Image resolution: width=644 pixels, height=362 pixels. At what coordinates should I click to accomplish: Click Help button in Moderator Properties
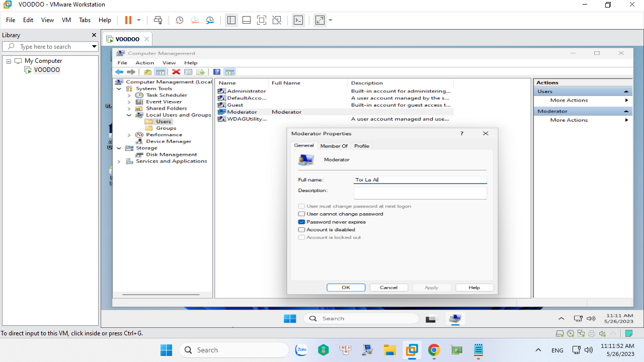(x=474, y=288)
